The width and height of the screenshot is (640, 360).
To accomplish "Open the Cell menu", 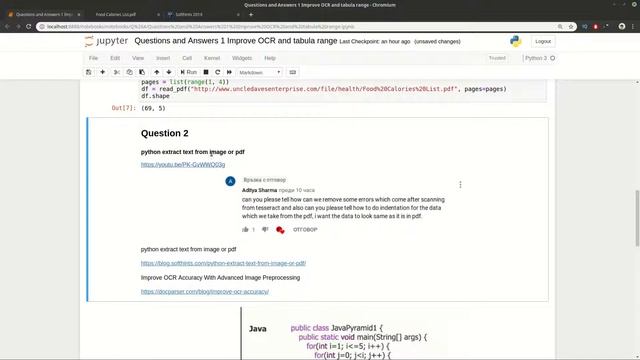I will point(187,58).
